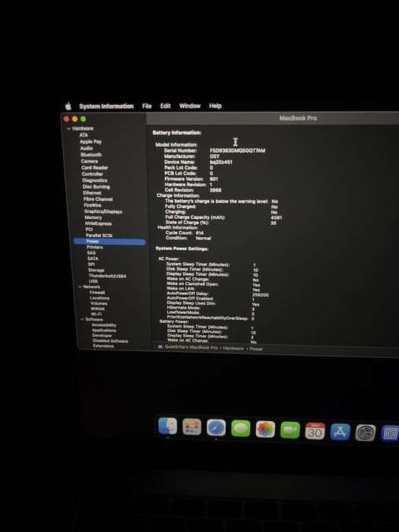Viewport: 399px width, 532px height.
Task: Select PCI in the sidebar
Action: 89,230
